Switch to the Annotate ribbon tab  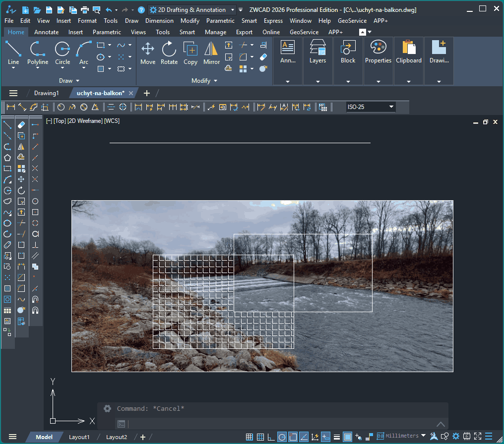[46, 32]
